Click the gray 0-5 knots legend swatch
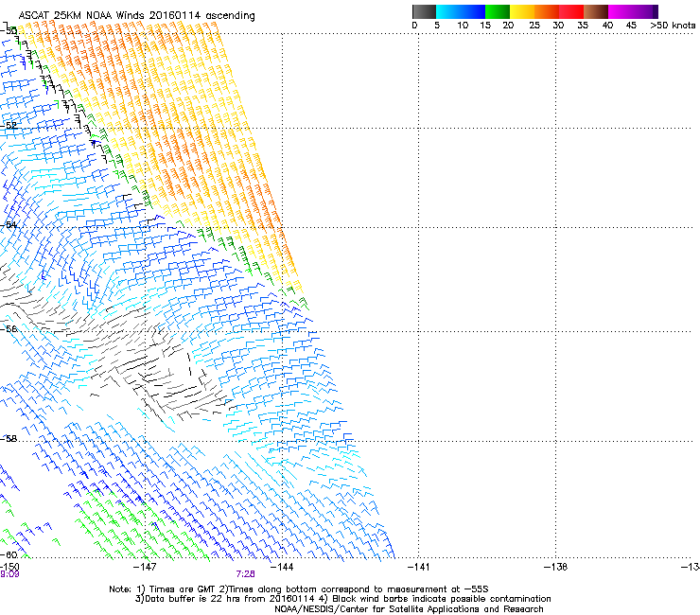Image resolution: width=700 pixels, height=615 pixels. pyautogui.click(x=424, y=11)
